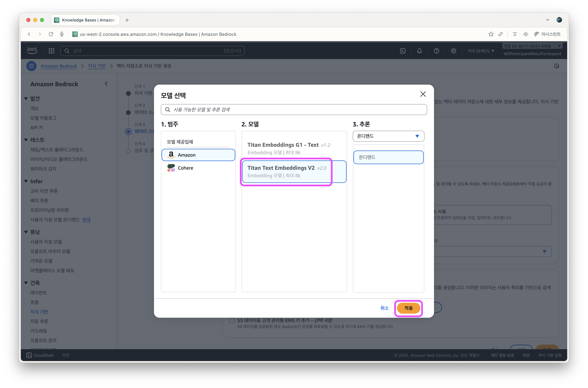Image resolution: width=588 pixels, height=388 pixels.
Task: Open the CloudShell terminal icon in top bar
Action: pos(403,51)
